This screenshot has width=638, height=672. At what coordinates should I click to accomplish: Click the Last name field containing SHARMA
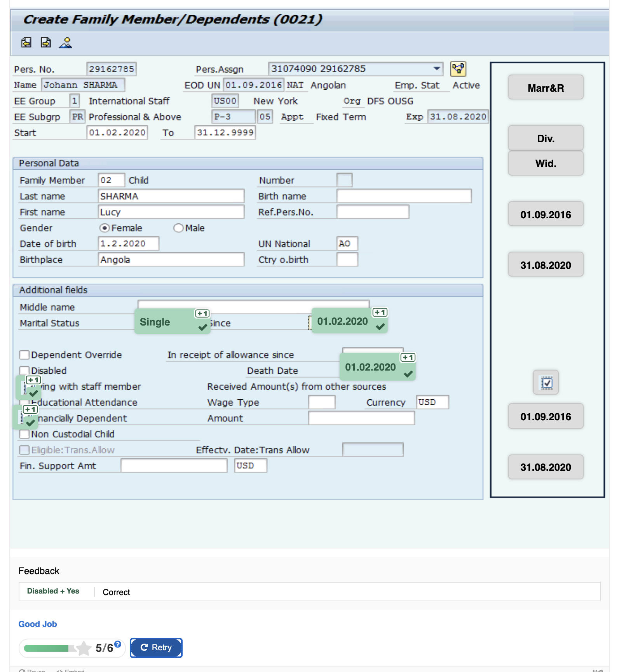point(171,196)
